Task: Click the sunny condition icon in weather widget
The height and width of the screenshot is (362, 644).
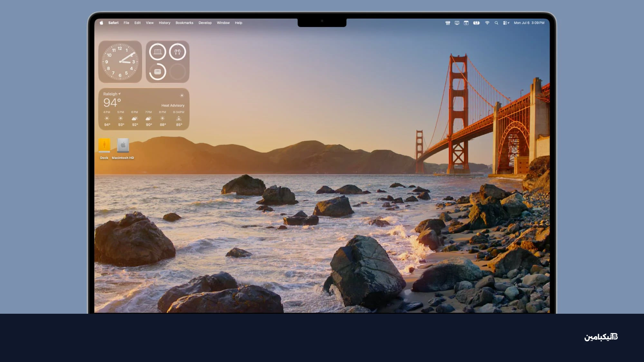Action: pos(182,96)
